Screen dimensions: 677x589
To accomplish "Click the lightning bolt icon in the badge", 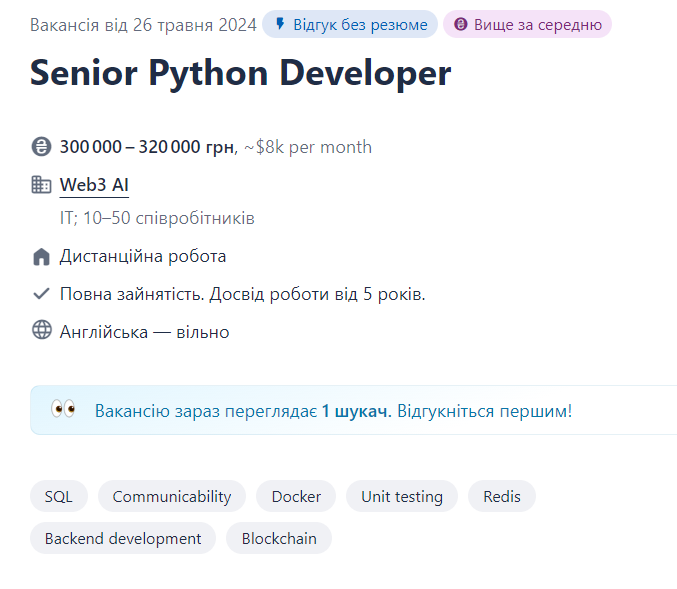I will point(279,24).
